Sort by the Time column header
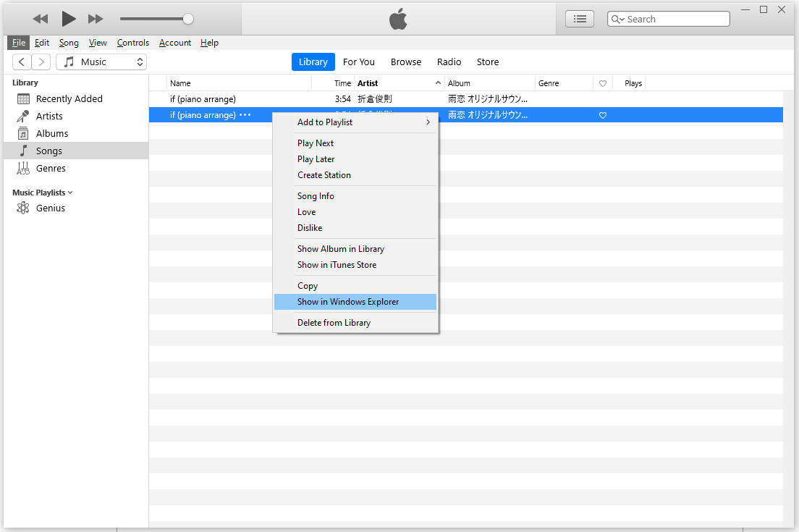 pyautogui.click(x=333, y=83)
